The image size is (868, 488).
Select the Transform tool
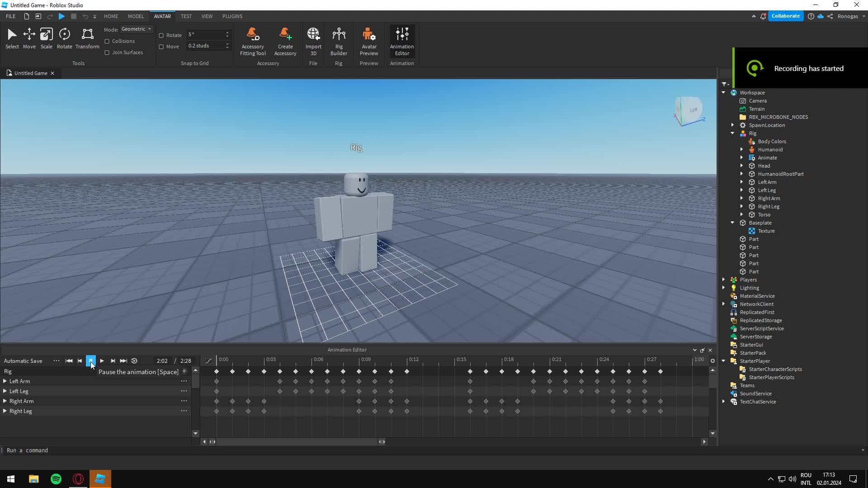[87, 38]
